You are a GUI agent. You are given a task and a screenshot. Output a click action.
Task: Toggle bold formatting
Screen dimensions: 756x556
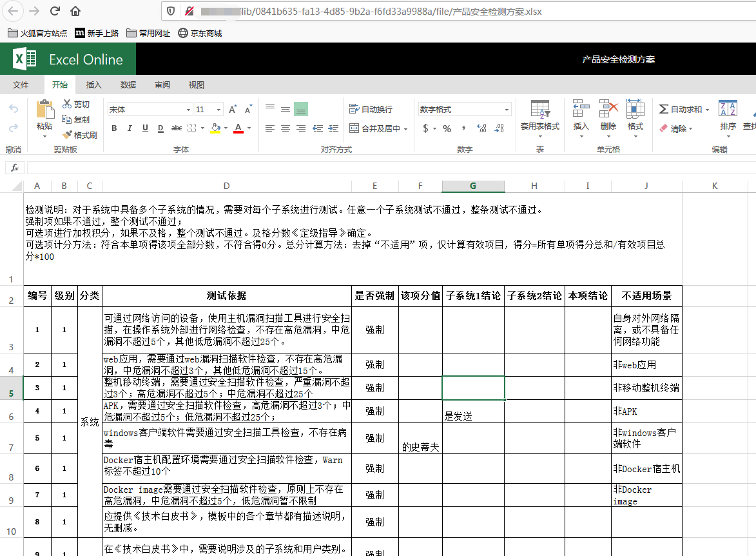[114, 128]
